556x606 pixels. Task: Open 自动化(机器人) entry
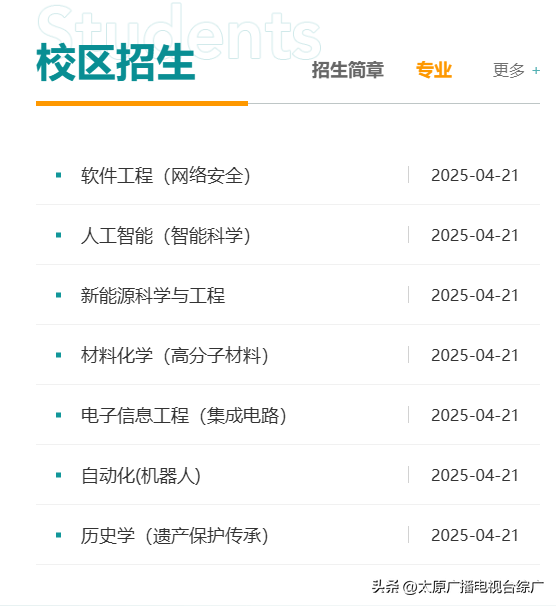pyautogui.click(x=141, y=475)
